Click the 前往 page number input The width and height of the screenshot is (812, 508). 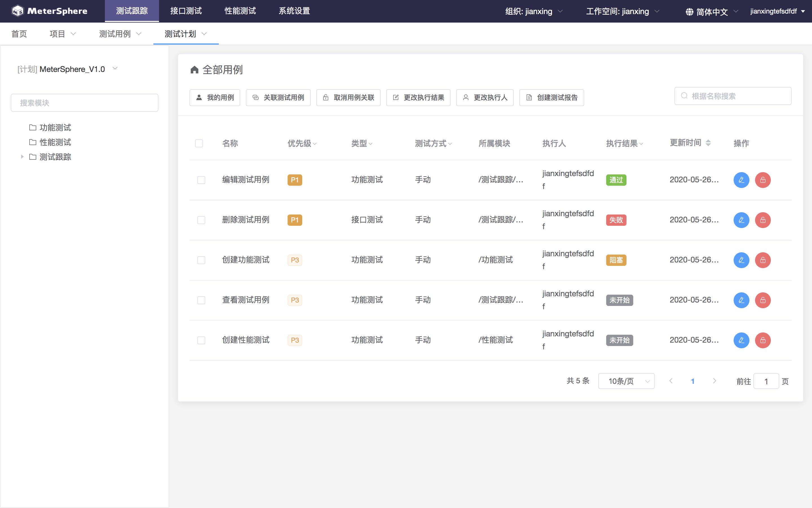click(766, 381)
